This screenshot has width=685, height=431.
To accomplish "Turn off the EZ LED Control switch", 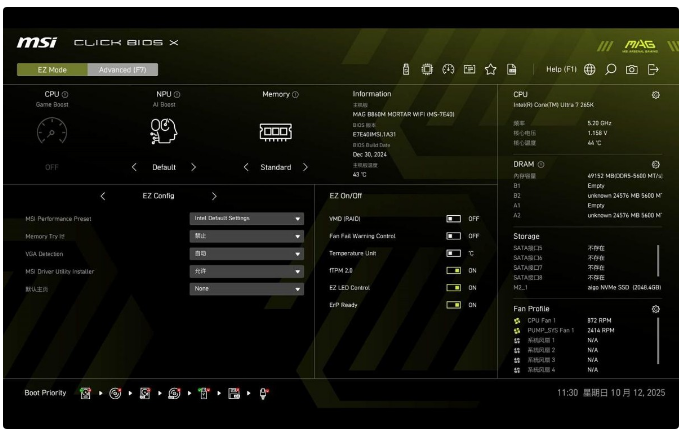I will (x=453, y=288).
